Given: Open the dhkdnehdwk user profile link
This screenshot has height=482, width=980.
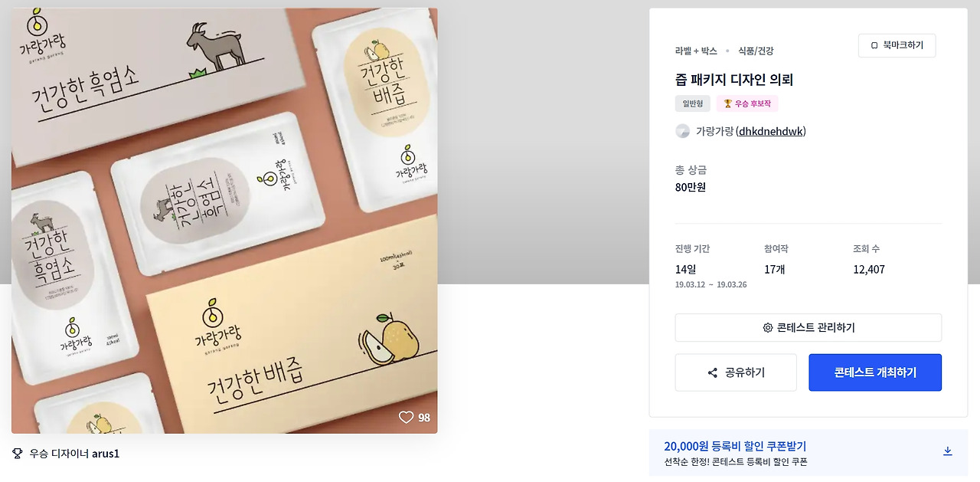Looking at the screenshot, I should (771, 131).
